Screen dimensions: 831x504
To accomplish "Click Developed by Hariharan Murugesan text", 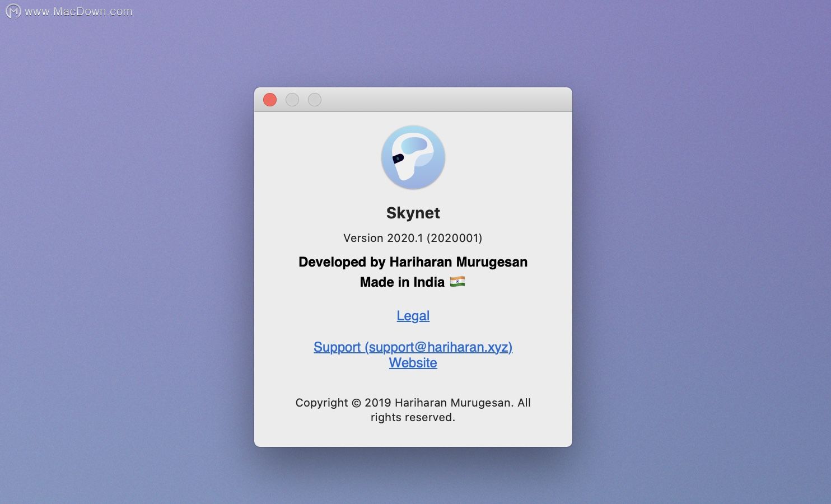I will [413, 262].
